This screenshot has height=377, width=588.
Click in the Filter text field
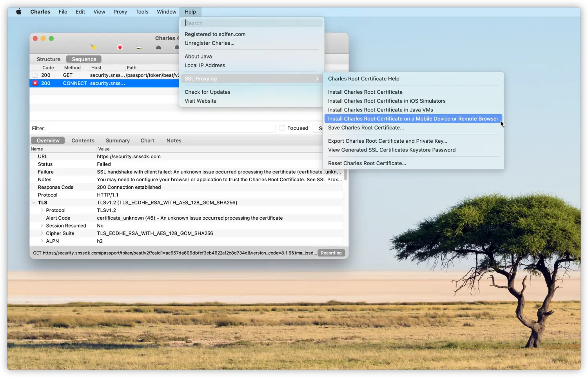tap(162, 128)
